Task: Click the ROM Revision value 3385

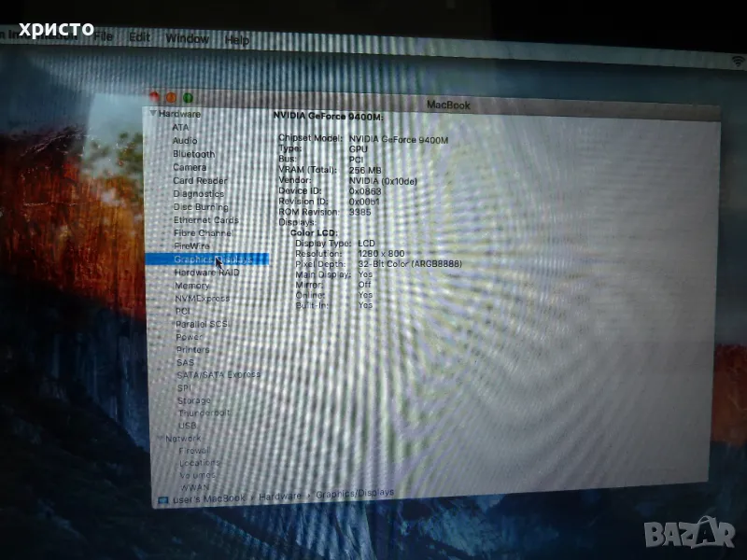Action: pos(359,212)
